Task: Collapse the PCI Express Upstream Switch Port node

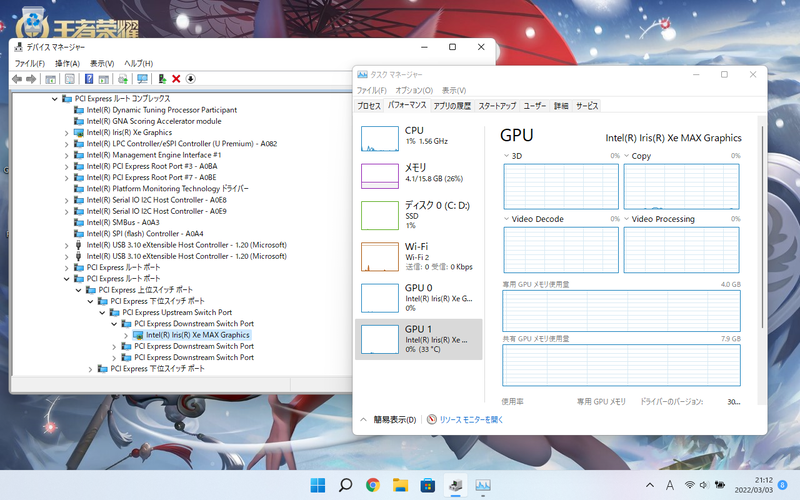Action: pyautogui.click(x=102, y=313)
